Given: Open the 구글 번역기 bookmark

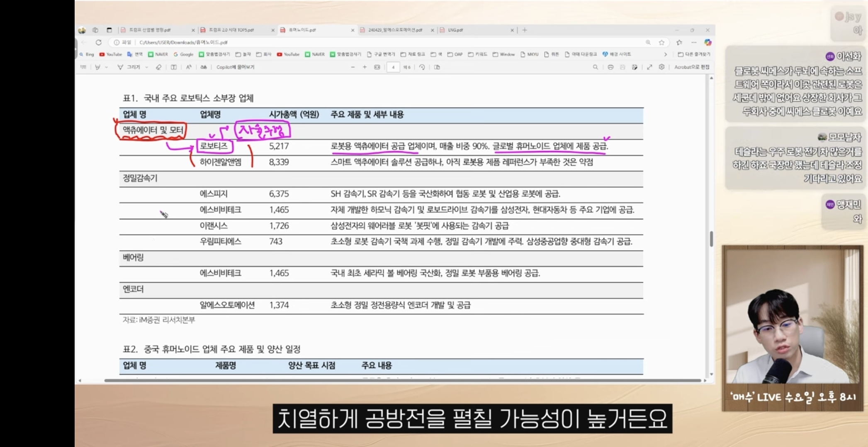Looking at the screenshot, I should [x=381, y=54].
